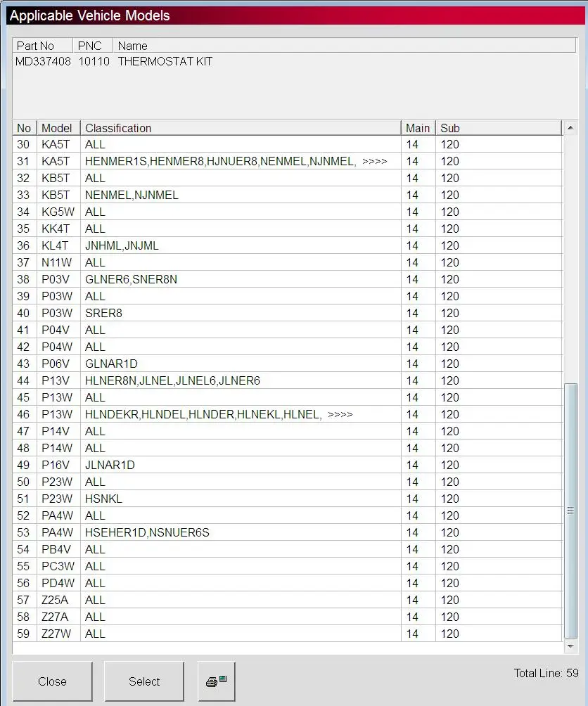Screen dimensions: 588x706
Task: Select part number MD337408
Action: [43, 62]
